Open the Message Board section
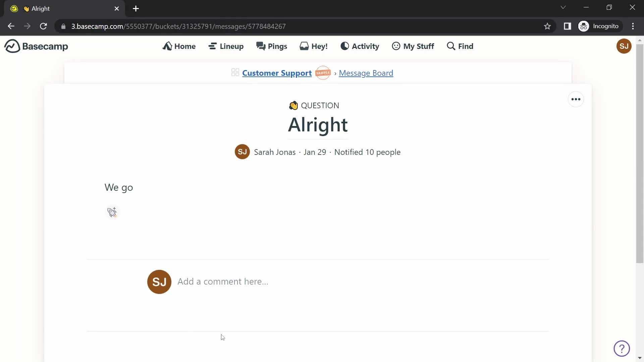The height and width of the screenshot is (362, 644). (367, 73)
